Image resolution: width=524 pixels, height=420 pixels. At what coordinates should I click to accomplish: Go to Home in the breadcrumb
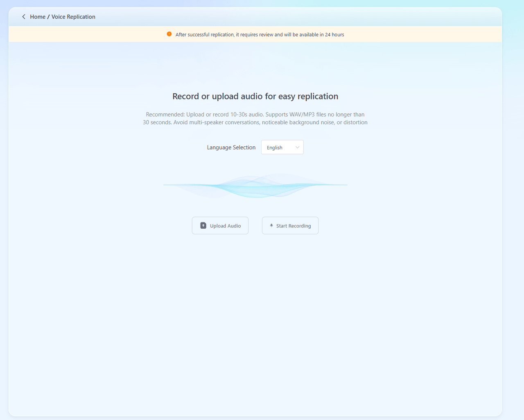click(38, 17)
